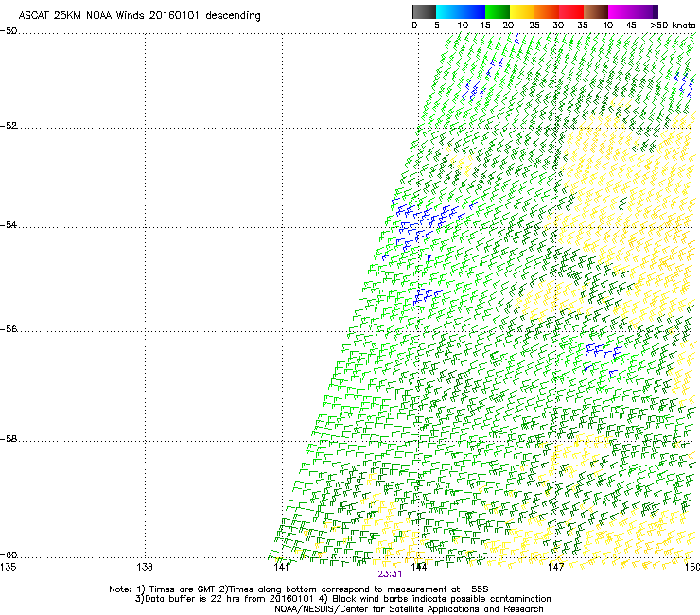Click the -50 latitude axis label
700x615 pixels.
click(9, 31)
